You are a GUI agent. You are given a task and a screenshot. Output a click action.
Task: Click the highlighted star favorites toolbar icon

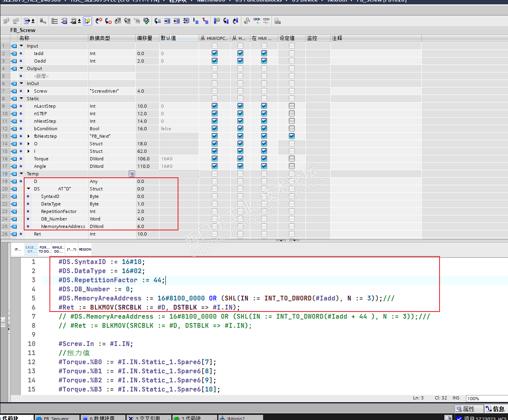pos(87,21)
